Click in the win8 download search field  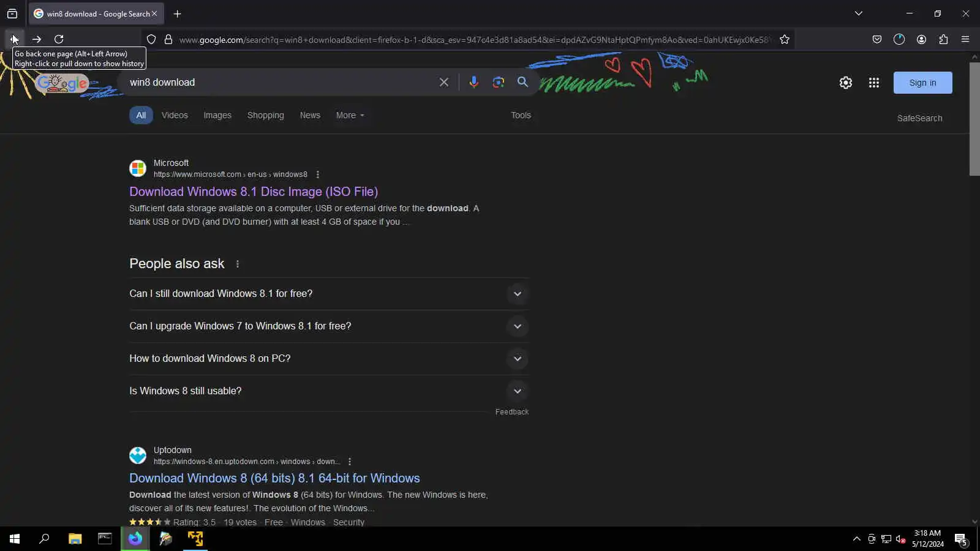click(279, 82)
